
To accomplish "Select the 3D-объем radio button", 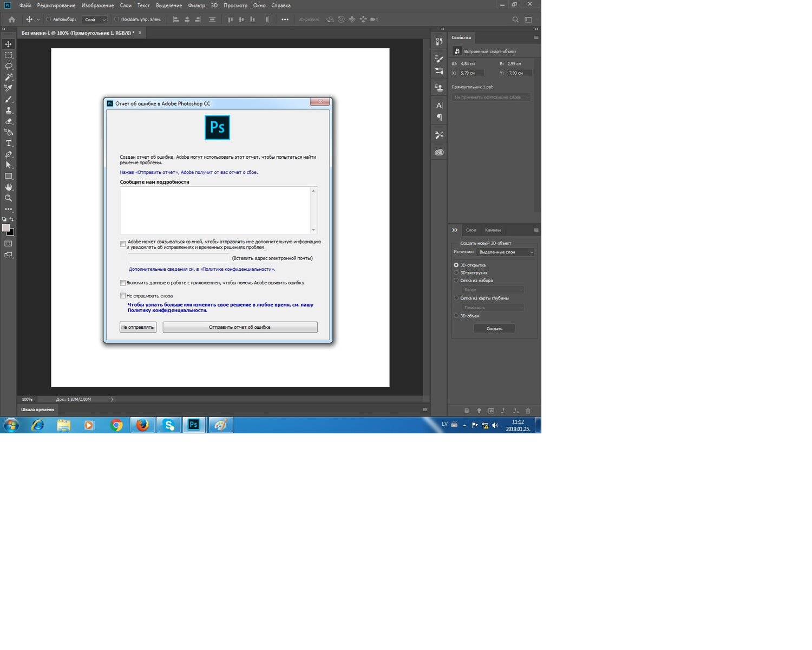I will 456,316.
